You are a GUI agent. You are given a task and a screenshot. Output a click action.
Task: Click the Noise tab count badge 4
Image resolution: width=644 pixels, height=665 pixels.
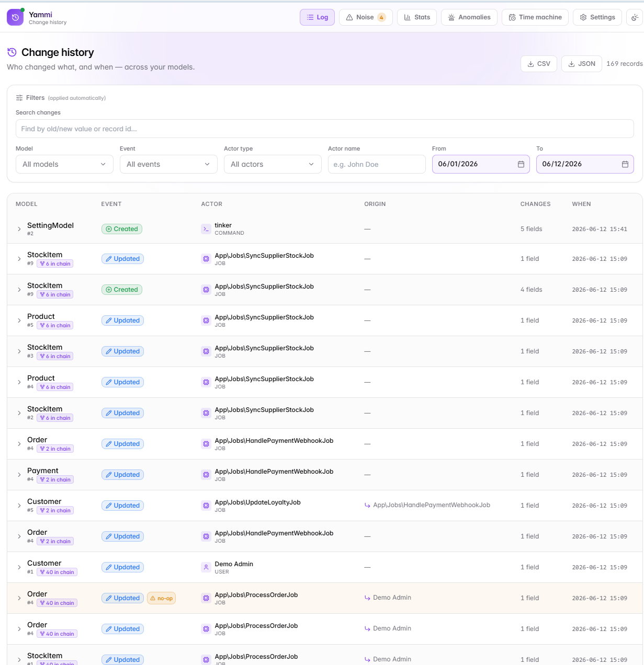(x=381, y=17)
